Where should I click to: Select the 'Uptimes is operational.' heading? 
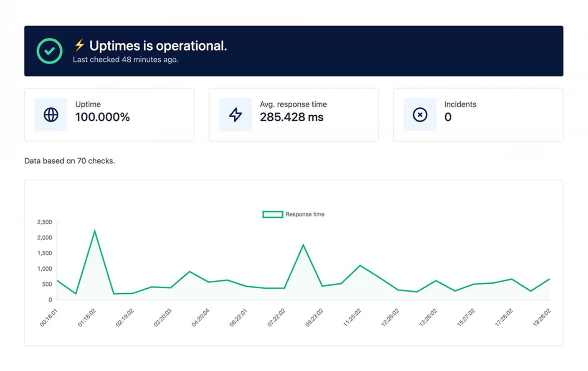pyautogui.click(x=158, y=46)
